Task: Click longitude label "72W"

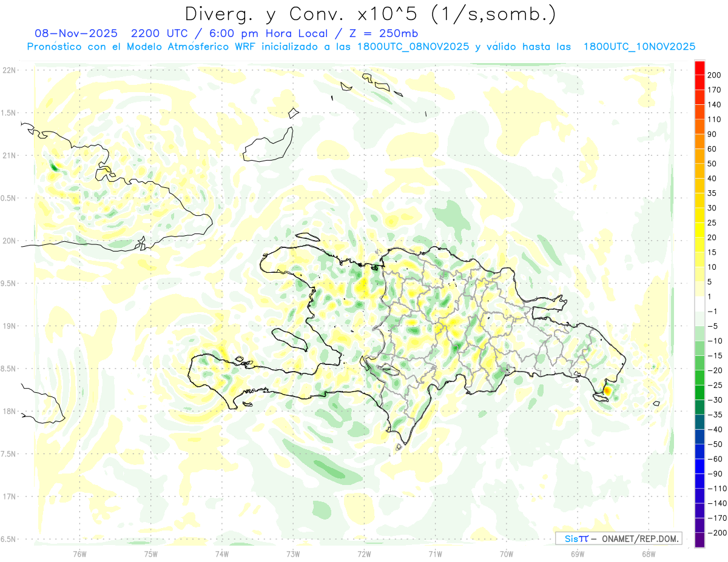Action: pyautogui.click(x=364, y=554)
